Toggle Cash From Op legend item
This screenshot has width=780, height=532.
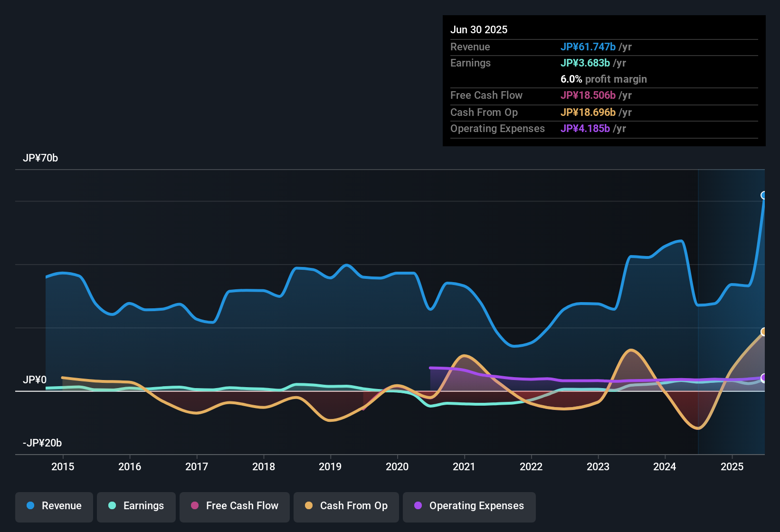[346, 506]
